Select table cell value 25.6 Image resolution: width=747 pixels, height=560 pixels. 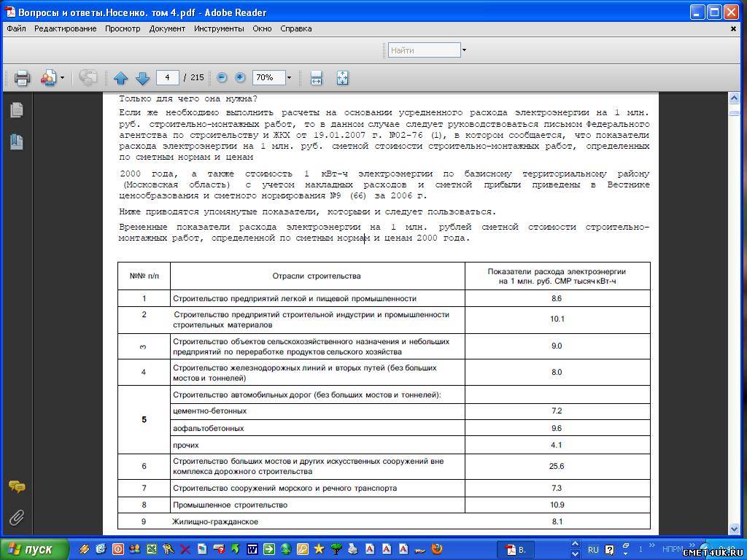[x=557, y=466]
